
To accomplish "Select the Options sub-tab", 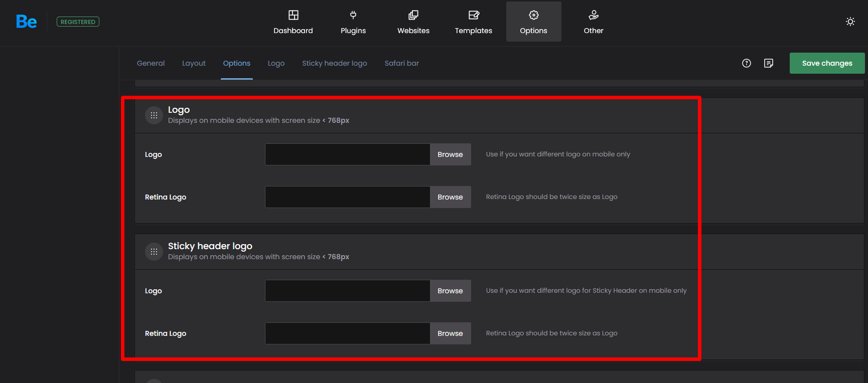I will (x=237, y=63).
